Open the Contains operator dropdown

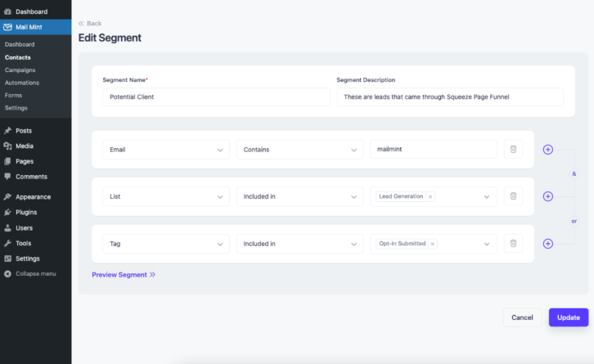[299, 150]
